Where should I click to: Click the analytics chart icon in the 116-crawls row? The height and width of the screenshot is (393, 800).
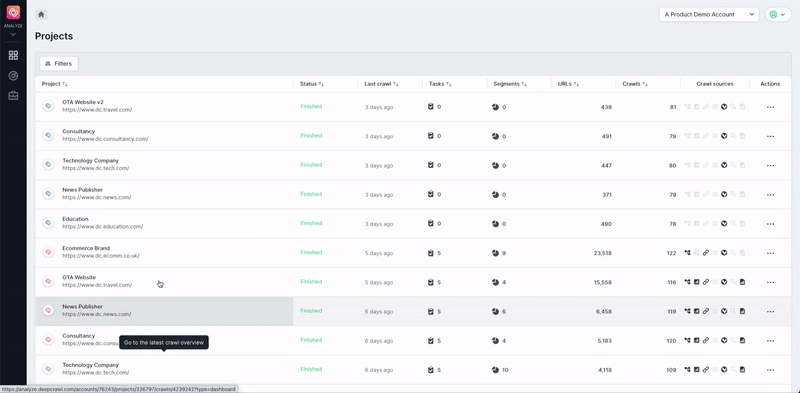[696, 282]
